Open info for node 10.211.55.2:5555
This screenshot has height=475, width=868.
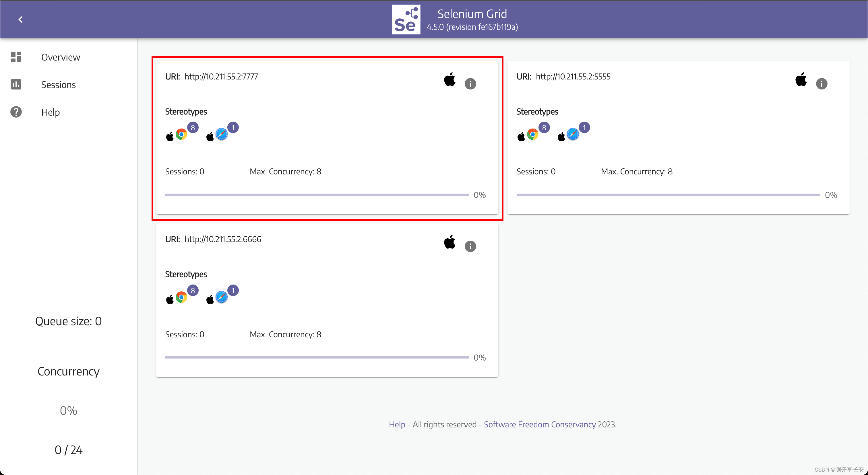[821, 84]
